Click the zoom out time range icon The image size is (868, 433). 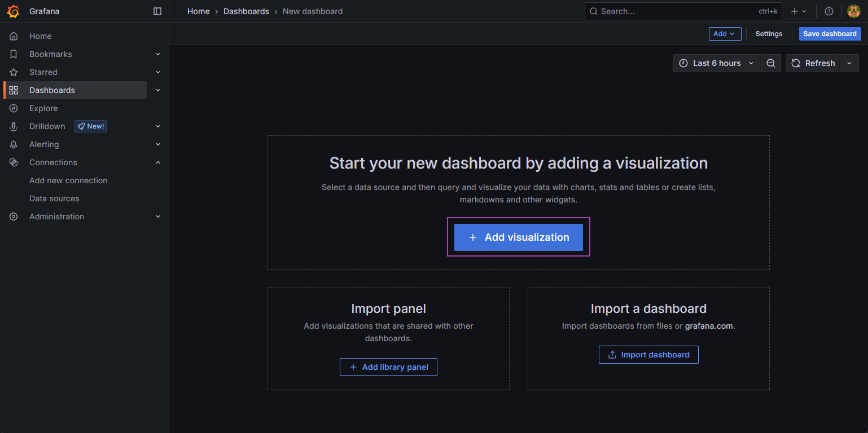[771, 63]
